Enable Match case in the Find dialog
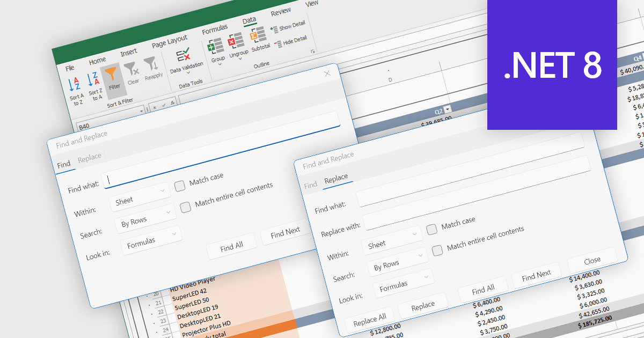This screenshot has height=338, width=644. coord(179,186)
